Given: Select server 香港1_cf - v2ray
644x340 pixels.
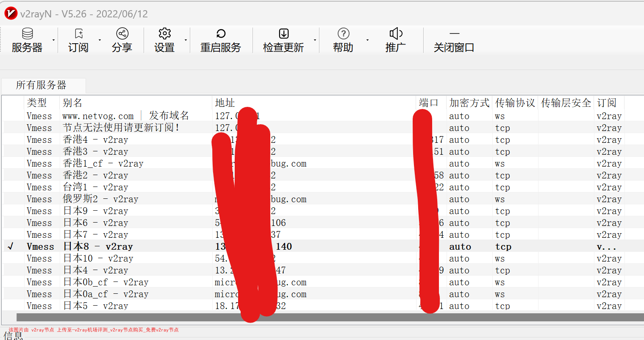Looking at the screenshot, I should [x=324, y=163].
